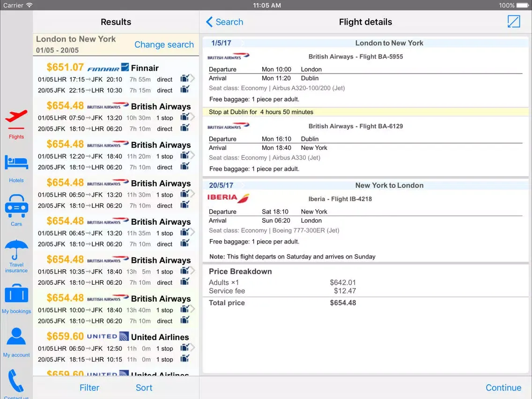Tap baggage icon on British Airways 10:35 row

(185, 270)
